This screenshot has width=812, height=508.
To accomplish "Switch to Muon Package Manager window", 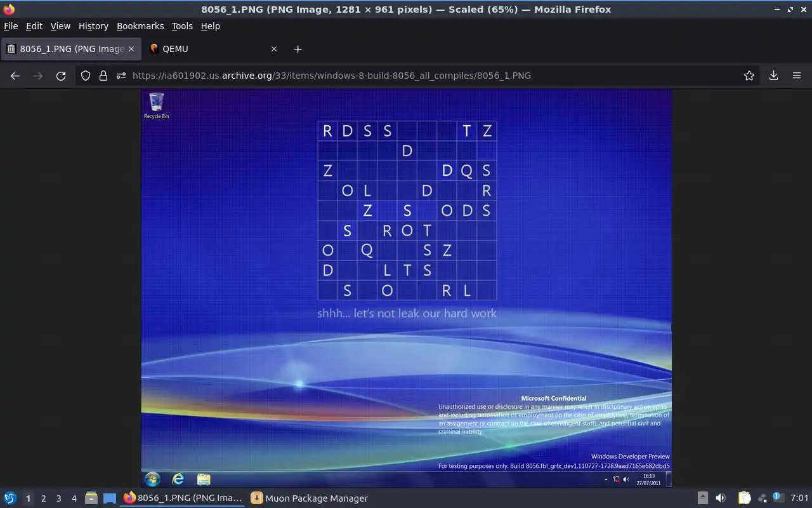I will click(x=310, y=498).
